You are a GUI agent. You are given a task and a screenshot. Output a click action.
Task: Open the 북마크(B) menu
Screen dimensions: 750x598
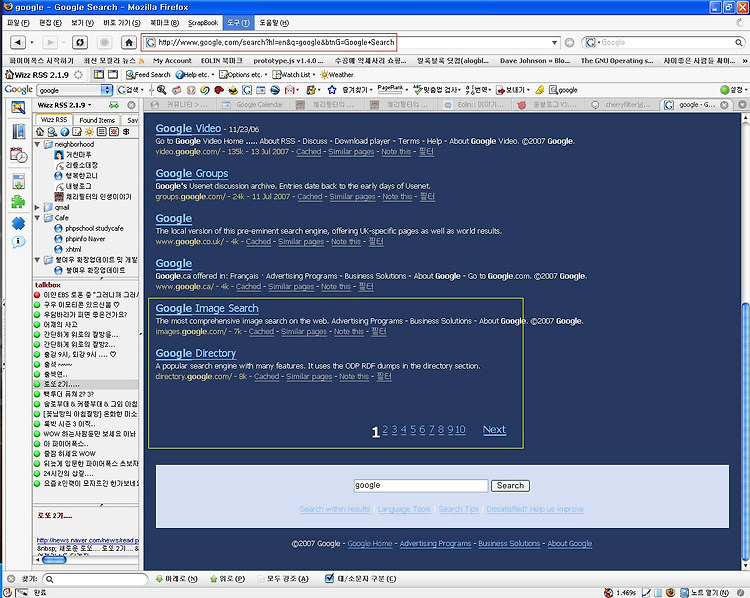(164, 22)
